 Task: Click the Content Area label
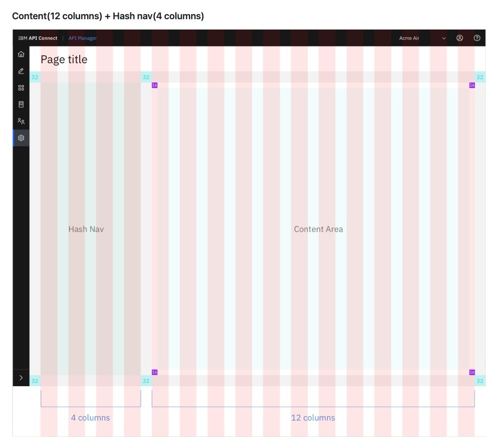[318, 229]
